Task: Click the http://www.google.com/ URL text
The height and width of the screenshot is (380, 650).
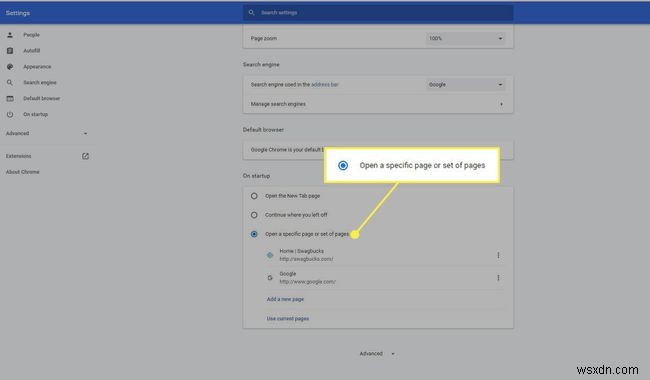Action: (x=307, y=282)
